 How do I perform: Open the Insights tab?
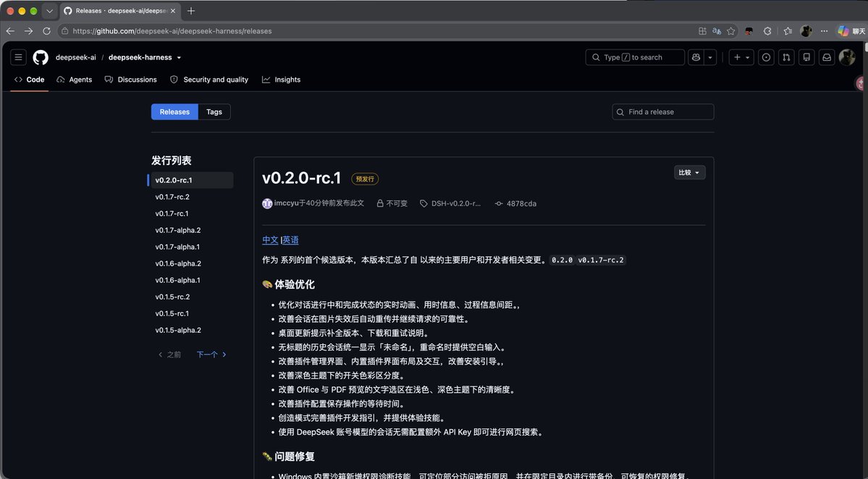[281, 80]
